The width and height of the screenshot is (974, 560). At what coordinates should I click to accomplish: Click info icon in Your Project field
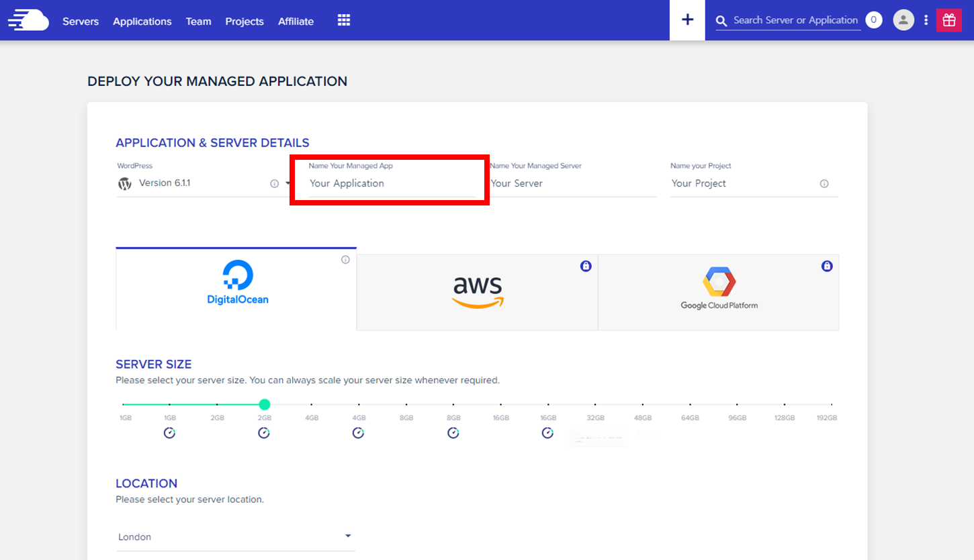tap(824, 184)
